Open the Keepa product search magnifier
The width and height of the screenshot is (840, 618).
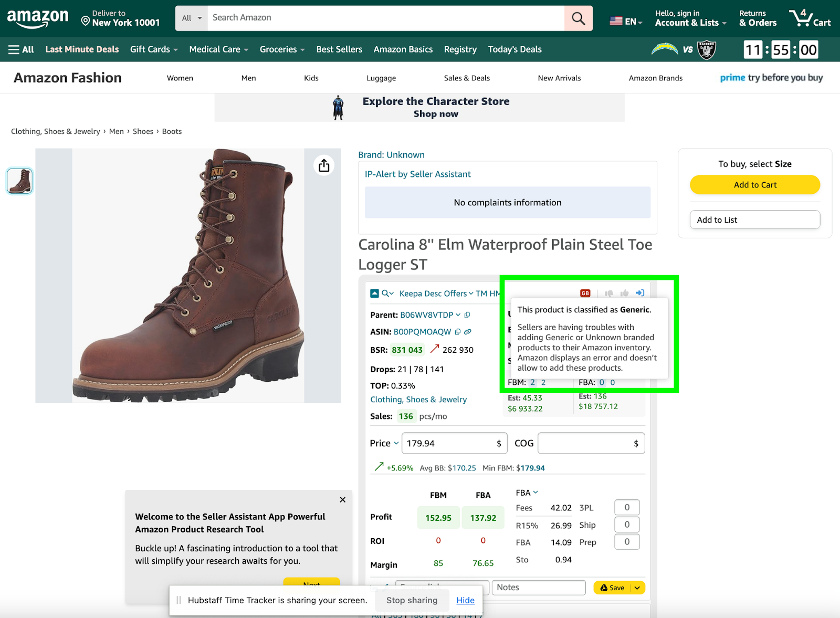coord(386,293)
